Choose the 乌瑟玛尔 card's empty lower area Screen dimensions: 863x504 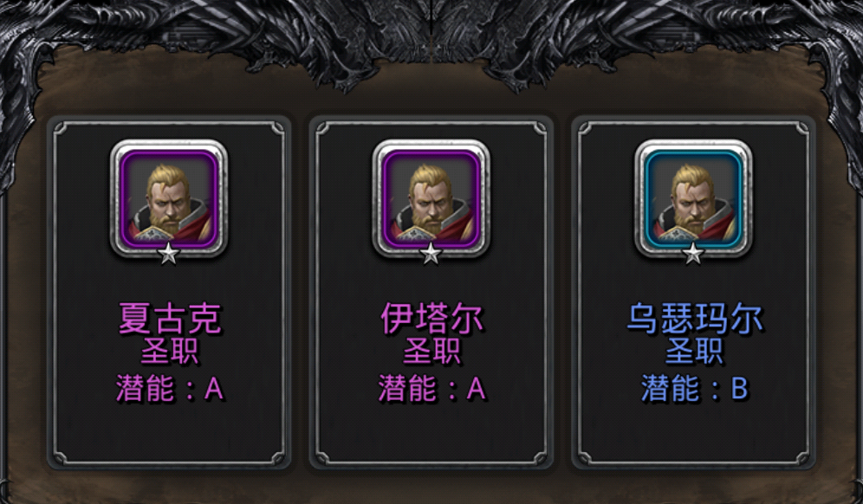pos(693,432)
